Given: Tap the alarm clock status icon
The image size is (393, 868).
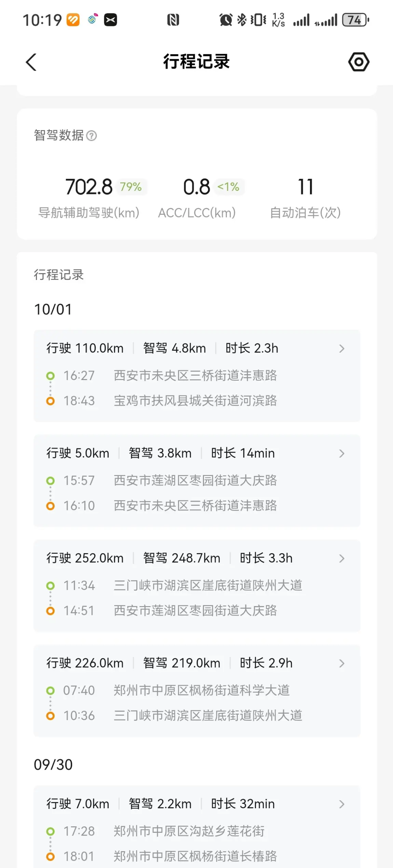Looking at the screenshot, I should [x=226, y=20].
